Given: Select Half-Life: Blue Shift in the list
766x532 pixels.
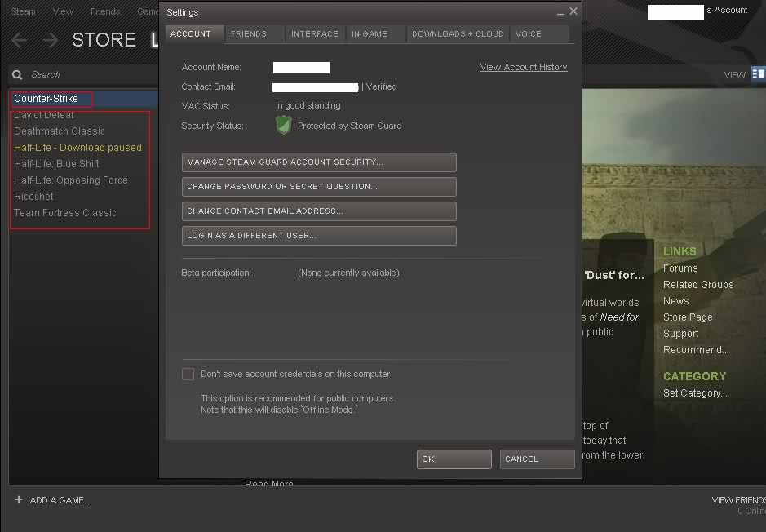Looking at the screenshot, I should (56, 164).
